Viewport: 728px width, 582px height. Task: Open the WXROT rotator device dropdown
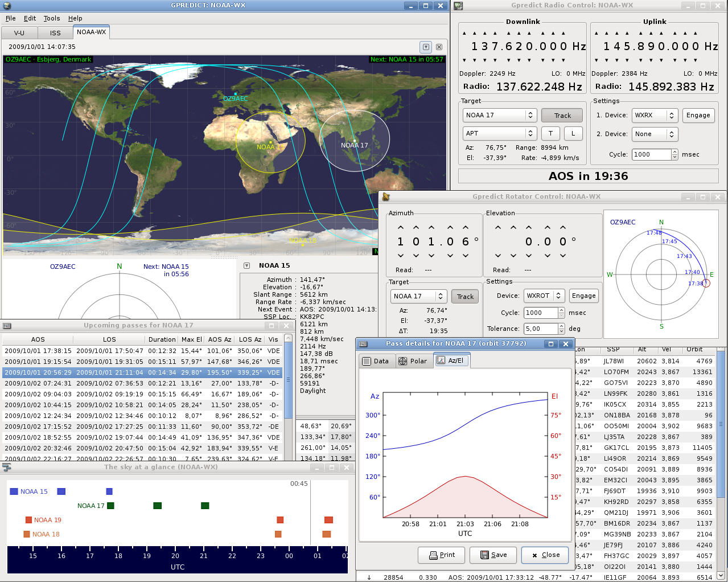544,296
